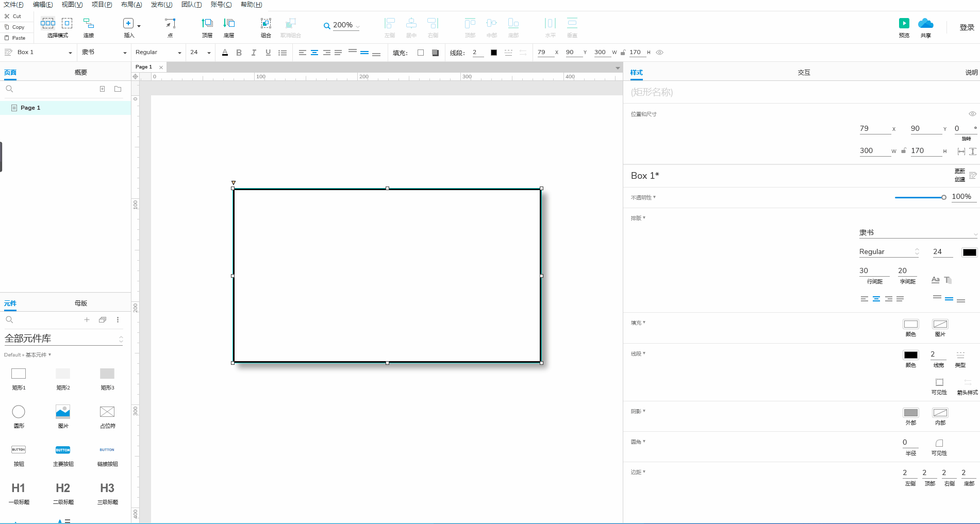Send widget to back with 底层 icon
This screenshot has width=980, height=524.
click(x=229, y=24)
